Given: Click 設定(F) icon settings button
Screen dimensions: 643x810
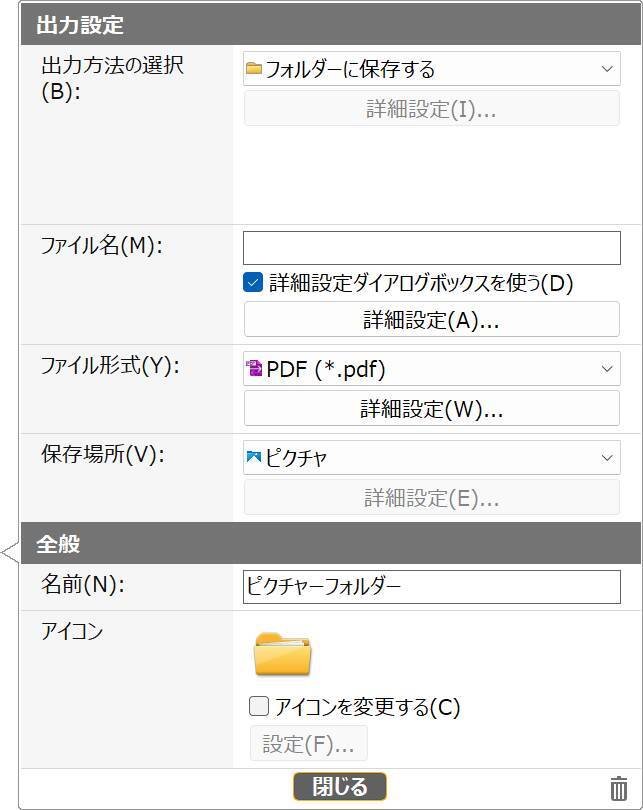Looking at the screenshot, I should coord(308,744).
